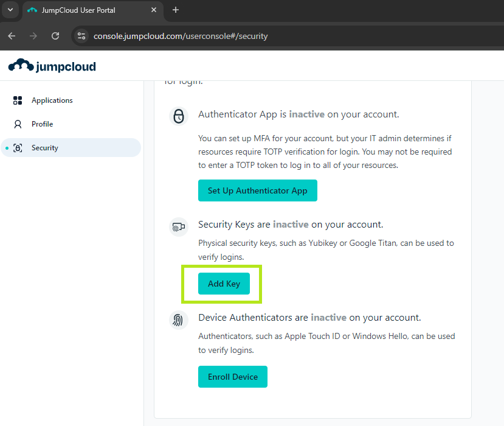Click the Add Key button
504x426 pixels.
(224, 284)
